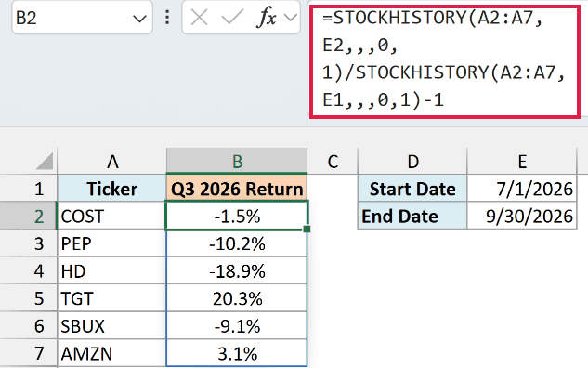The height and width of the screenshot is (368, 588).
Task: Open the dropdown arrow beside fx
Action: [x=290, y=18]
